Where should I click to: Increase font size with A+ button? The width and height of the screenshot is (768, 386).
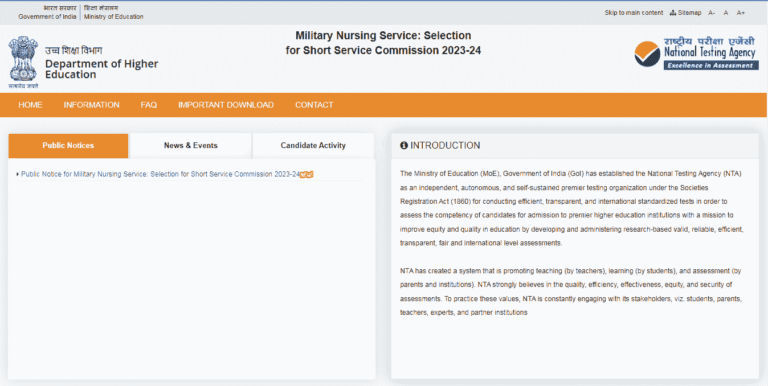point(741,13)
